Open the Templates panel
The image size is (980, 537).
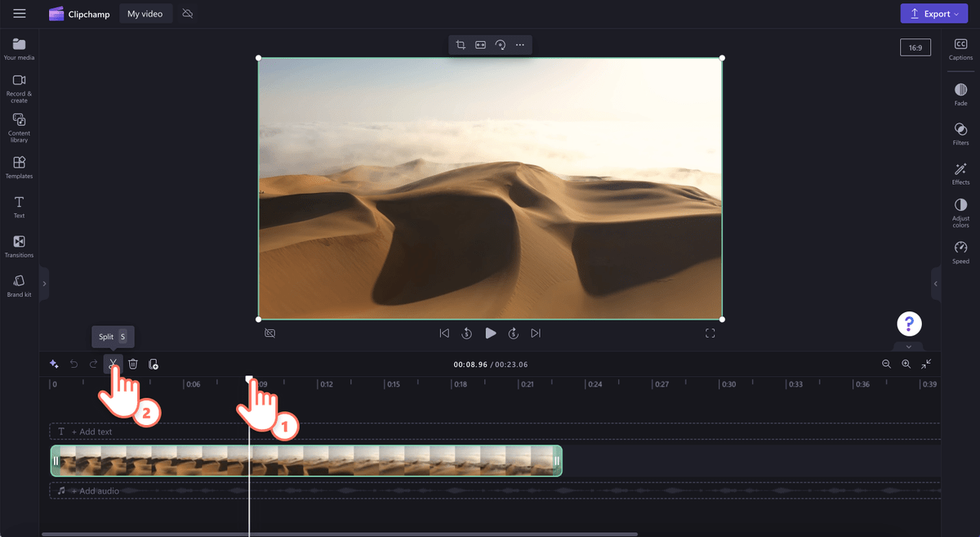point(18,168)
